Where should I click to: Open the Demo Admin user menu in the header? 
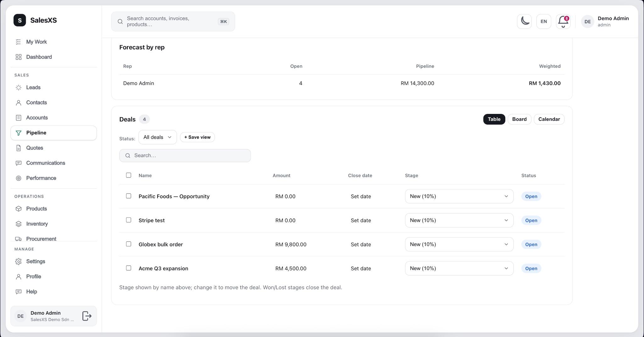[605, 21]
